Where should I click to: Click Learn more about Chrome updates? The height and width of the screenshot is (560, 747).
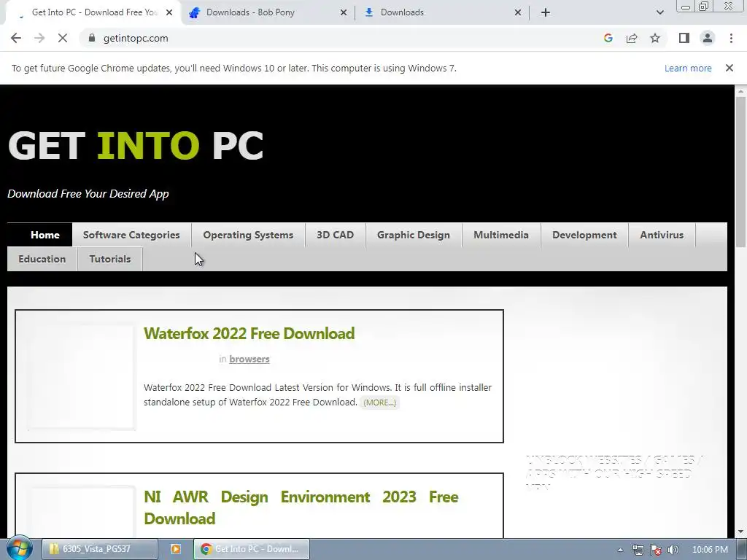(x=688, y=68)
